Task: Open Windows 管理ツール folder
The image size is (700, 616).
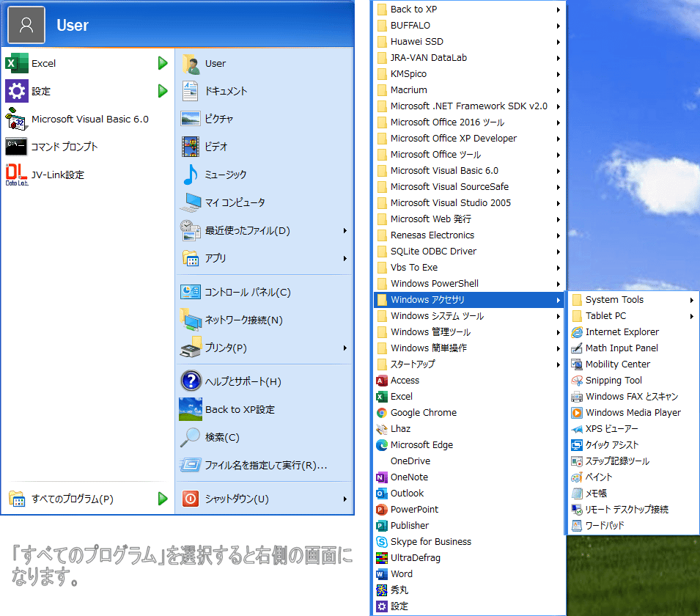Action: [x=469, y=332]
